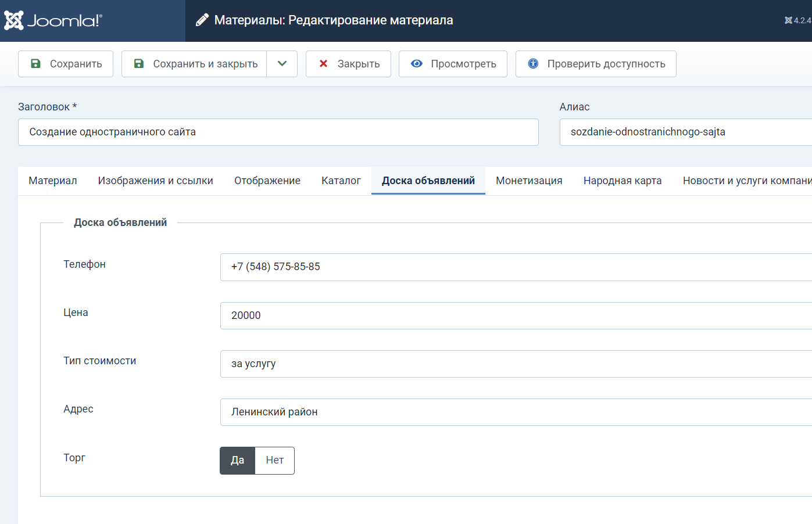Click into the Телефон input field

tap(515, 267)
